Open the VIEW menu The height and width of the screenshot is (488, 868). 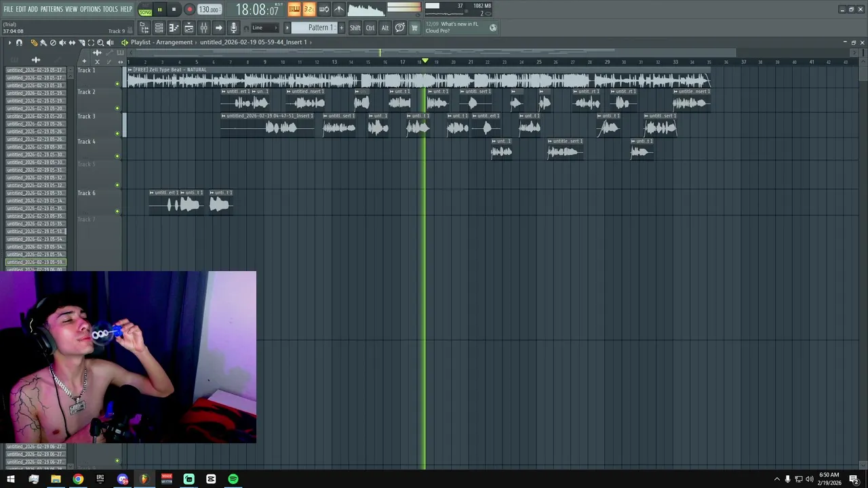71,9
